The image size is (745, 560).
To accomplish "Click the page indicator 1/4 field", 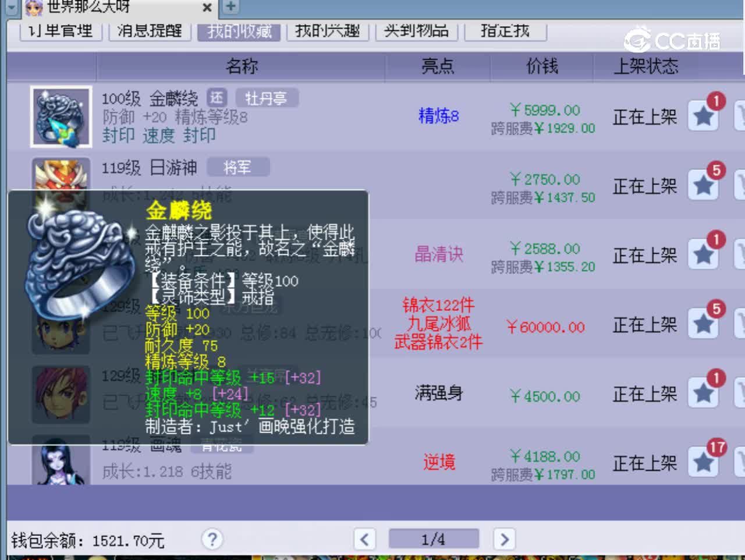I will (434, 539).
